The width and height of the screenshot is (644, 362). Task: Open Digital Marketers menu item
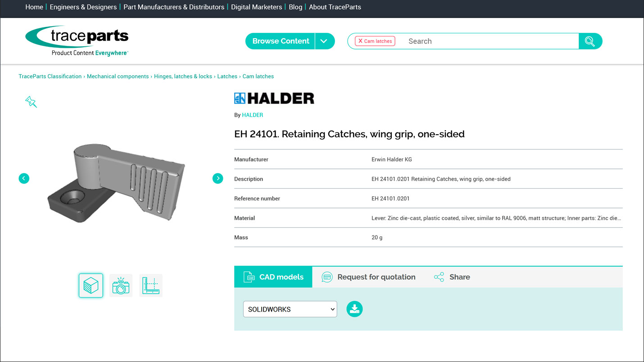point(257,7)
